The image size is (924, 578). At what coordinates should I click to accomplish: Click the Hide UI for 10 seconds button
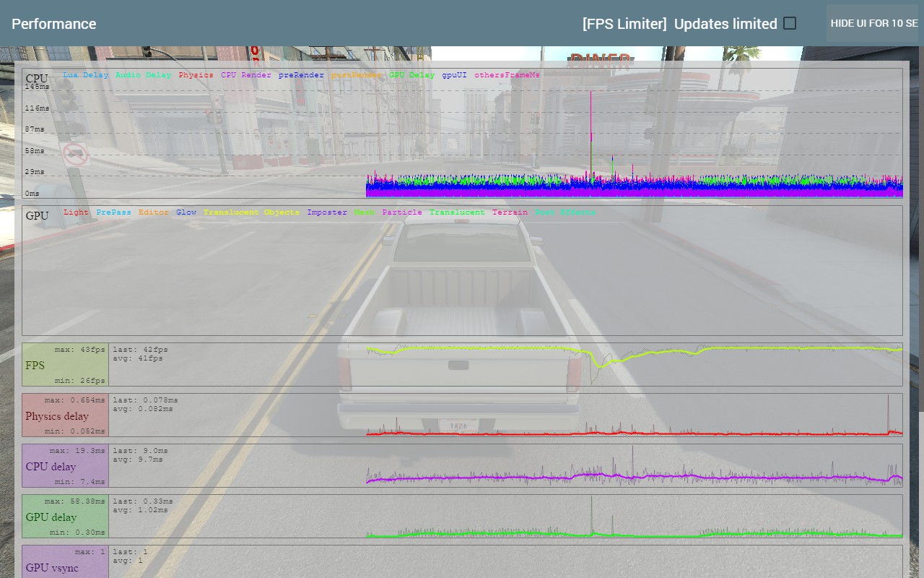874,23
